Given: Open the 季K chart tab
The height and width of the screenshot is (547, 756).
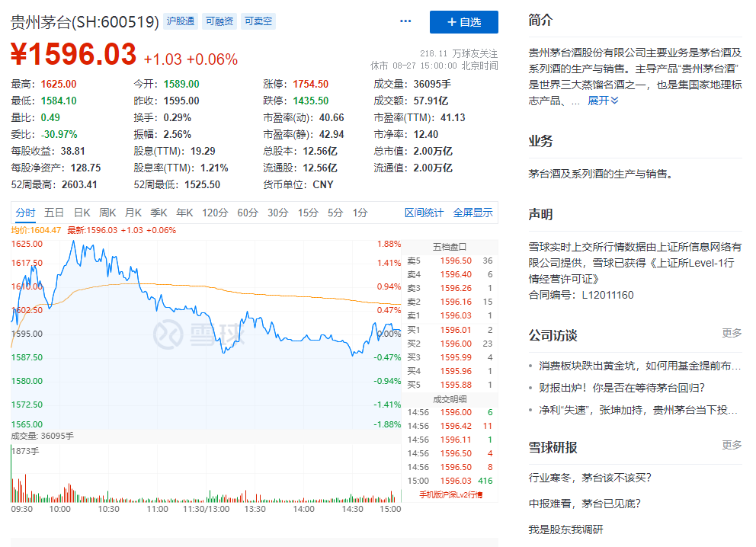Looking at the screenshot, I should click(x=159, y=213).
